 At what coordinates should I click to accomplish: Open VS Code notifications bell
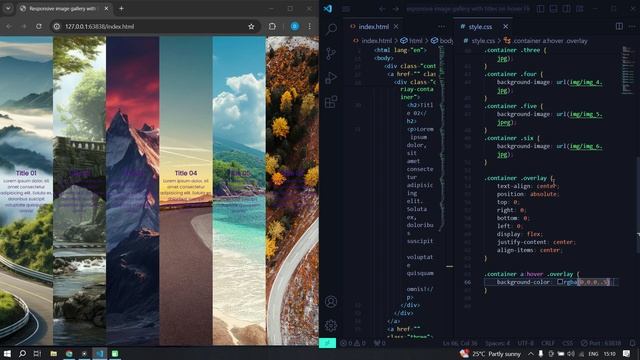[x=633, y=343]
